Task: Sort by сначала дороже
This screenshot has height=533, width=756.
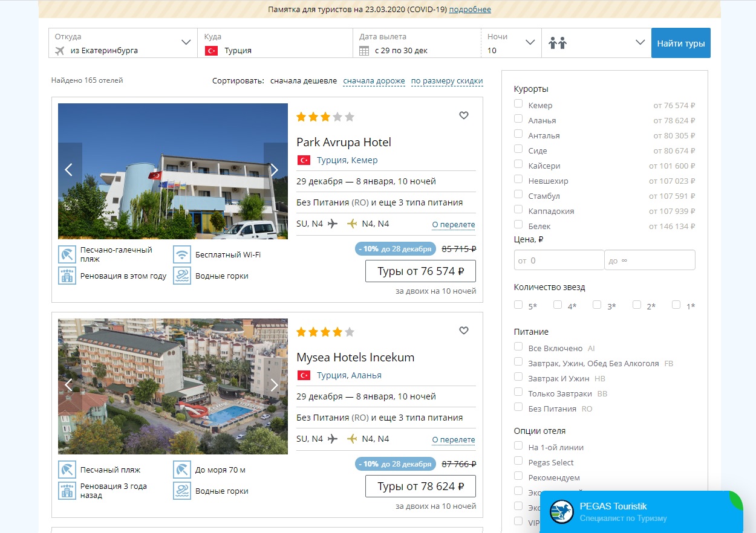Action: [374, 81]
